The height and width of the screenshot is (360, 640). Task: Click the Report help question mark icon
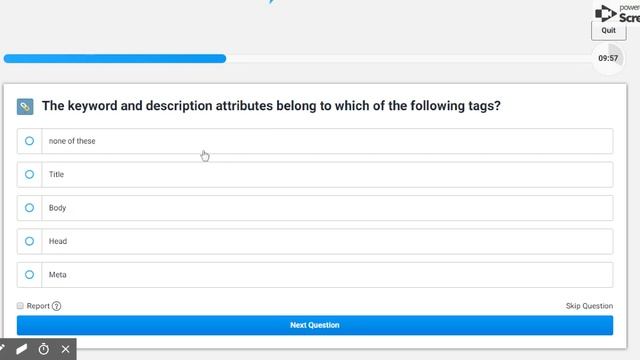coord(57,306)
